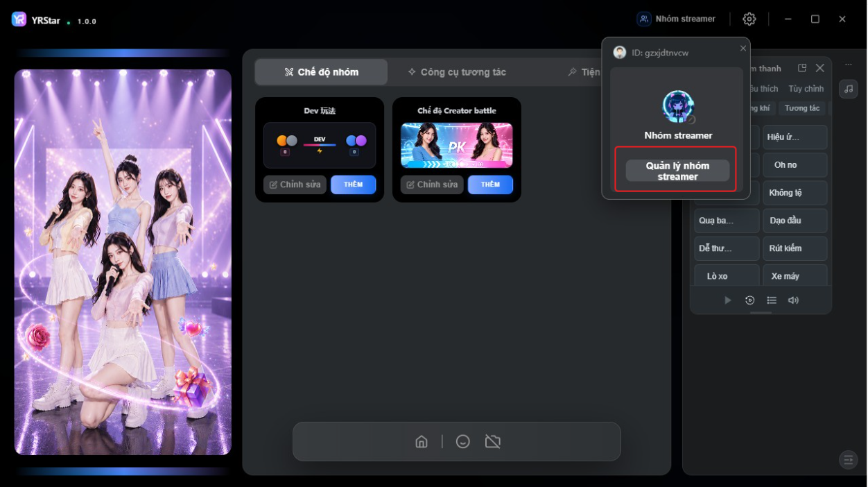Image resolution: width=868 pixels, height=487 pixels.
Task: Click the list settings icon at the bottom right
Action: [x=848, y=459]
